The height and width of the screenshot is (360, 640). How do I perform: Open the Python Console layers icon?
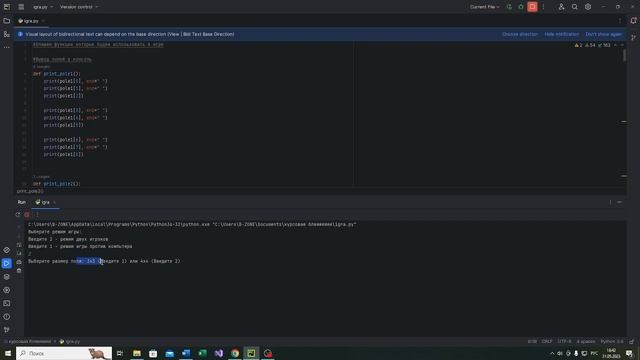7,277
